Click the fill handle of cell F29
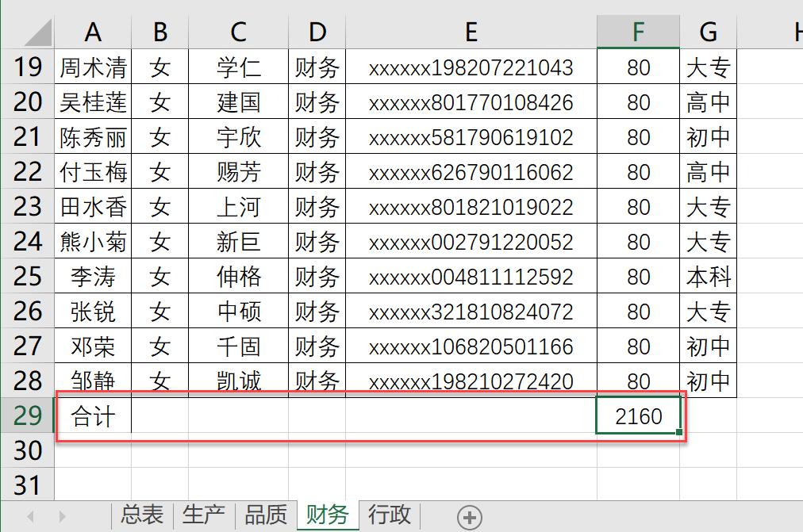Viewport: 803px width, 532px height. click(x=678, y=431)
